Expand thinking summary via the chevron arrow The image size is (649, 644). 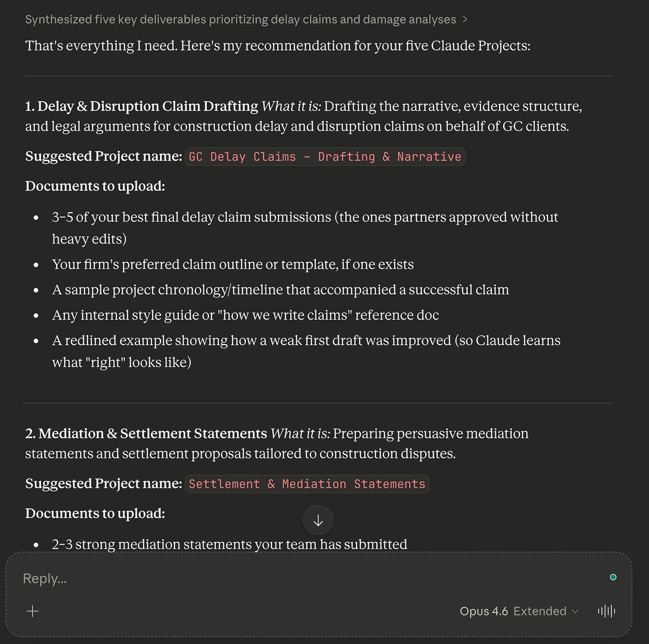465,20
